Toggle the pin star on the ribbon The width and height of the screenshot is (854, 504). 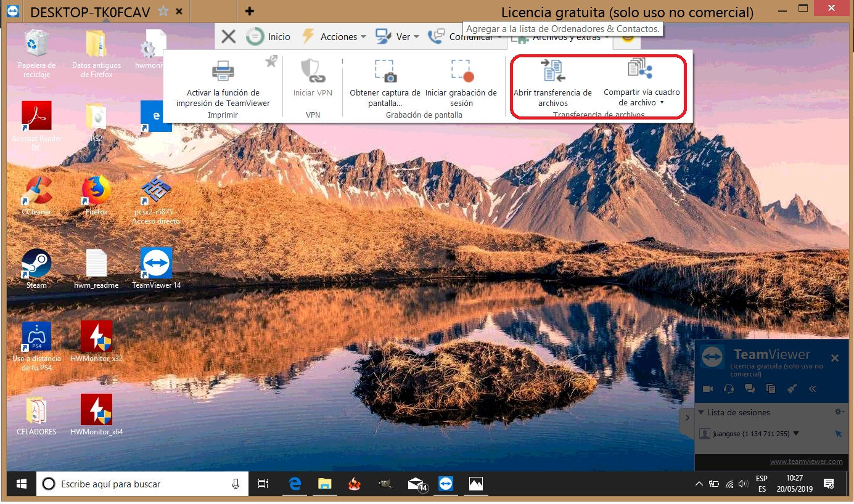coord(271,61)
